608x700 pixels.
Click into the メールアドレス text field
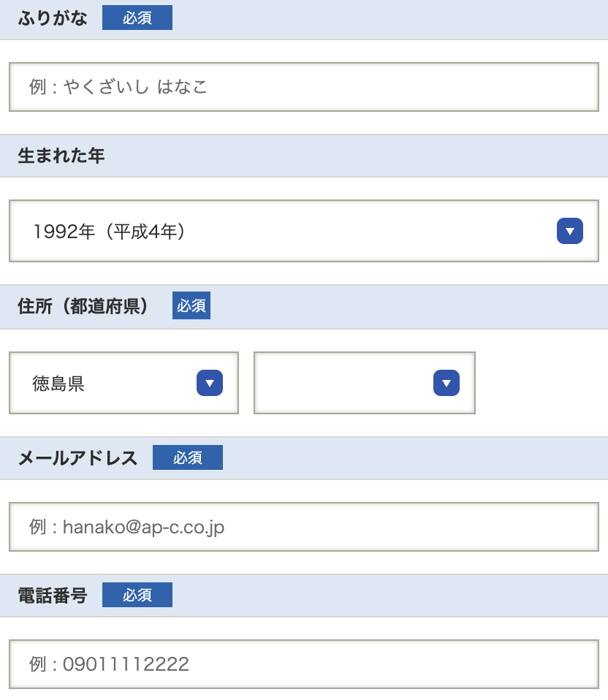coord(303,527)
